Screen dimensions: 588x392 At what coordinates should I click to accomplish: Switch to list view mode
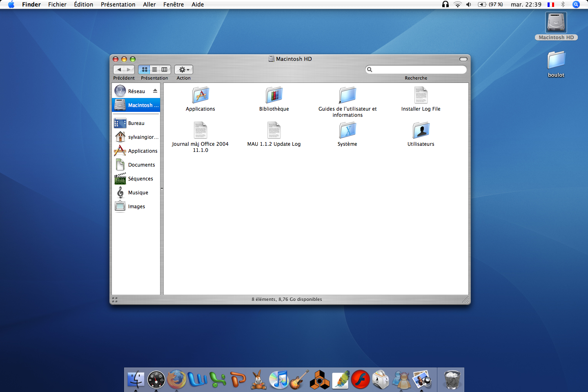click(154, 69)
